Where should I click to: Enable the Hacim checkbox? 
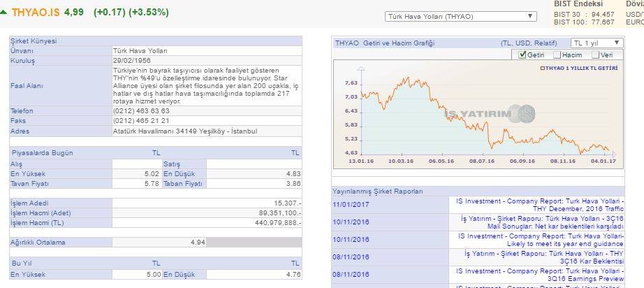(x=557, y=55)
